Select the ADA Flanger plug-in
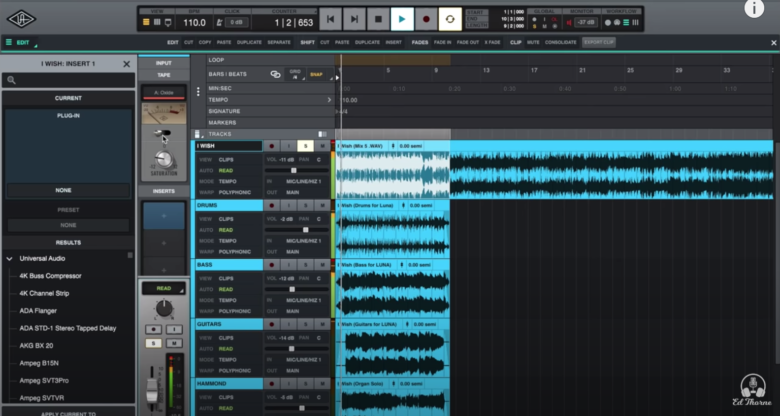The image size is (780, 416). pos(38,311)
